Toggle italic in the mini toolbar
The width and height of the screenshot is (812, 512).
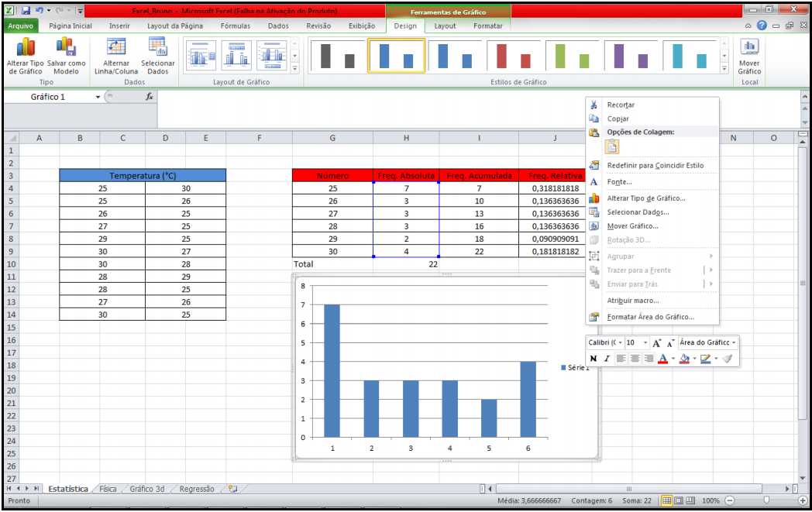(x=607, y=359)
